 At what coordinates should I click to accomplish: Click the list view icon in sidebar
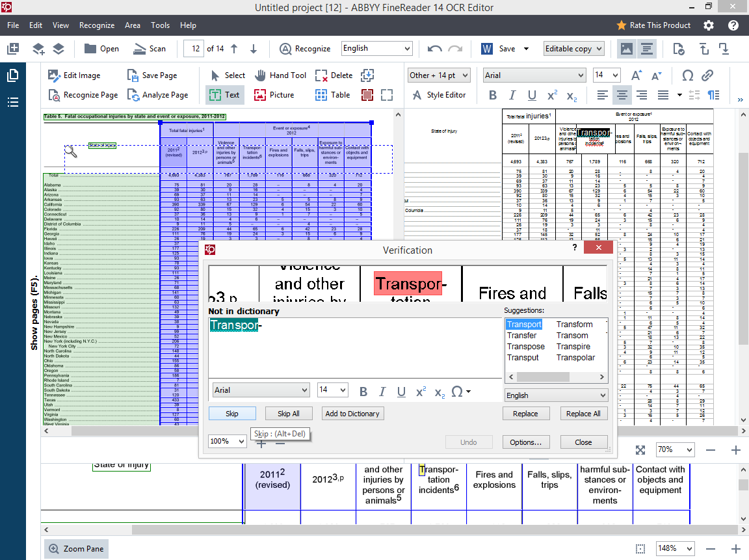tap(13, 101)
